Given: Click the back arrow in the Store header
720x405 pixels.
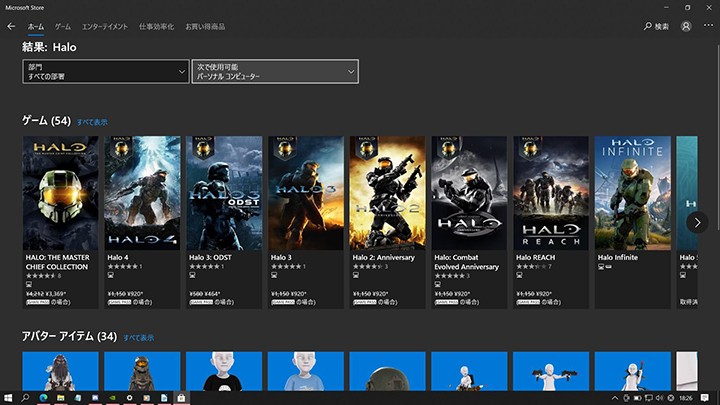Looking at the screenshot, I should point(11,26).
